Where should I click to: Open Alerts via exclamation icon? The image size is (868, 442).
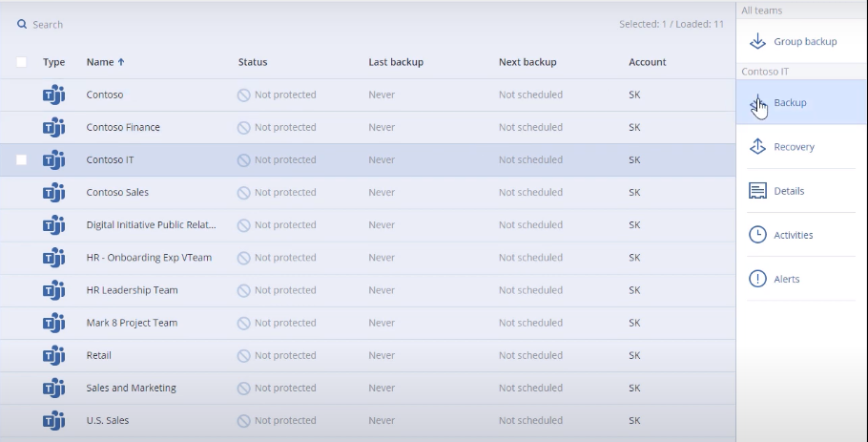757,279
